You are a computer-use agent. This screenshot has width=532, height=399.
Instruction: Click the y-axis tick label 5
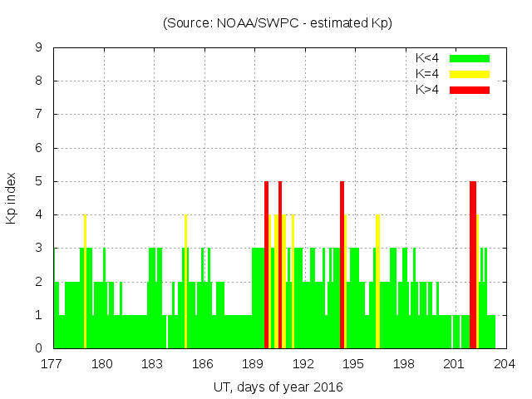click(x=39, y=181)
